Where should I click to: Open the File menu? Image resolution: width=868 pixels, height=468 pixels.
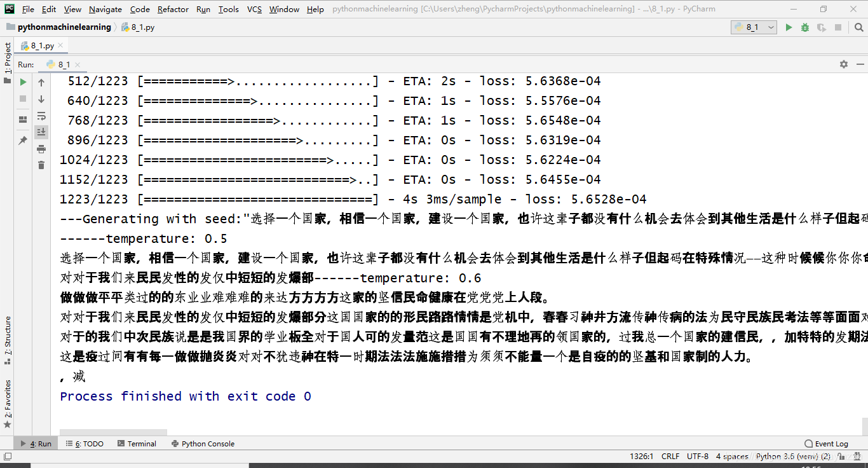click(x=28, y=9)
